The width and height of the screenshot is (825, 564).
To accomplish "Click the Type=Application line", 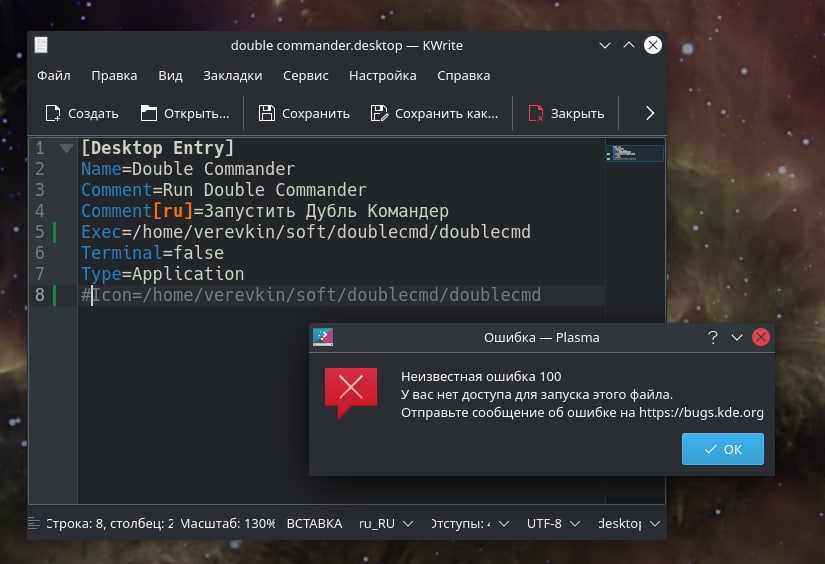I will pyautogui.click(x=162, y=274).
